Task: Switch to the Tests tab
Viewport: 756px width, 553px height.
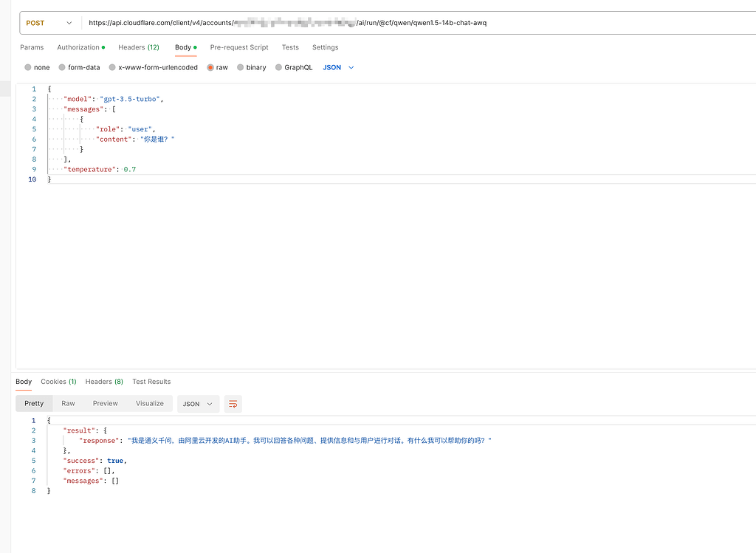Action: click(x=290, y=47)
